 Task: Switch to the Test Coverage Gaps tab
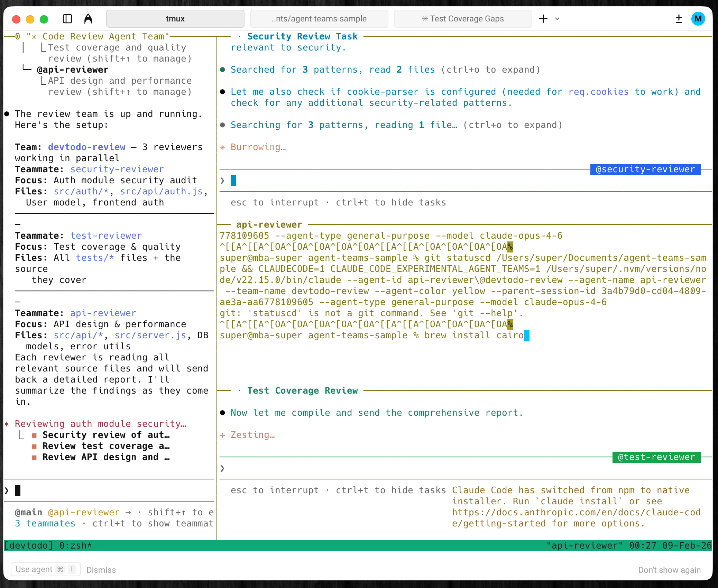[463, 19]
